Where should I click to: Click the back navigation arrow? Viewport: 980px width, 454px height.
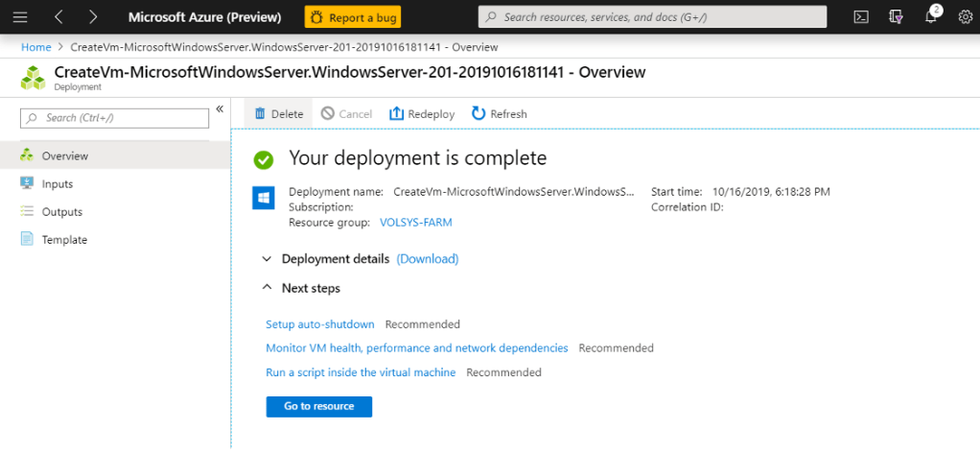tap(59, 16)
